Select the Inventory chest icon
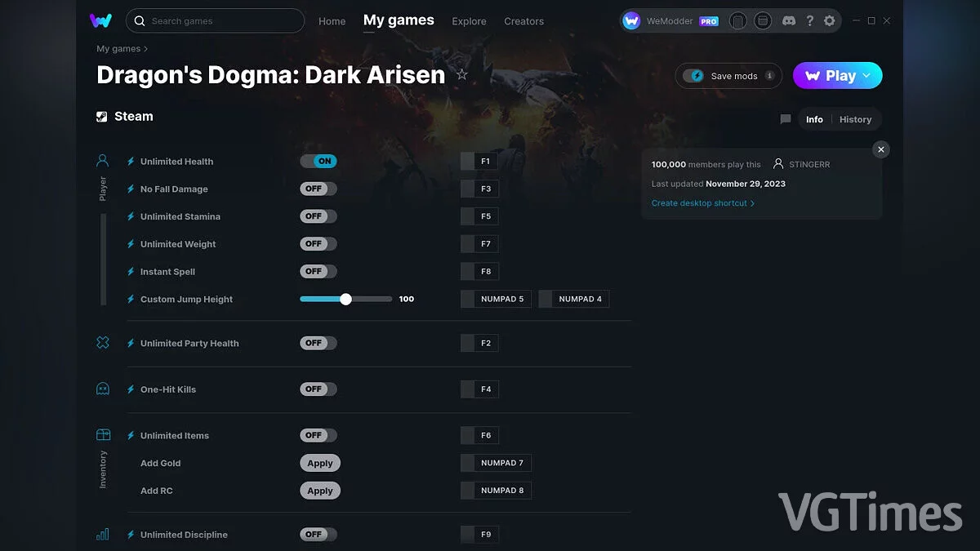Screen dimensions: 980x551 tap(101, 435)
